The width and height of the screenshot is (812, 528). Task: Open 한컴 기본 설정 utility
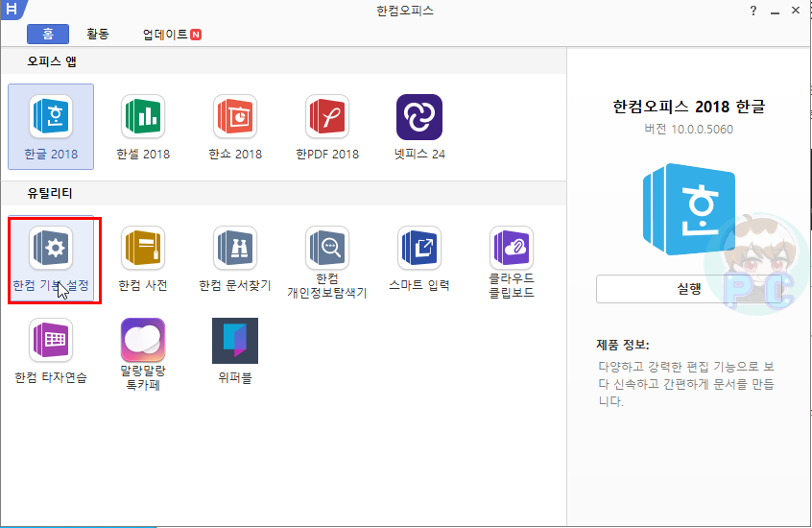pyautogui.click(x=51, y=258)
